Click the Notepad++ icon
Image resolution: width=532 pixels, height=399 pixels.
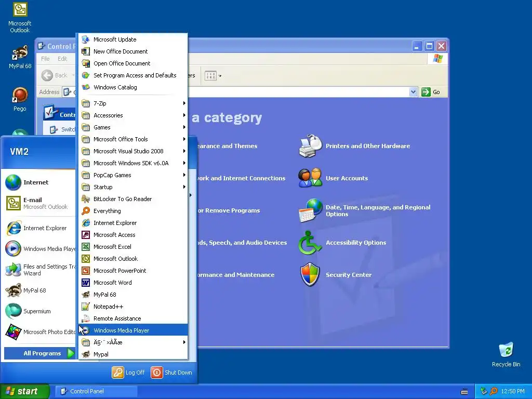point(86,307)
